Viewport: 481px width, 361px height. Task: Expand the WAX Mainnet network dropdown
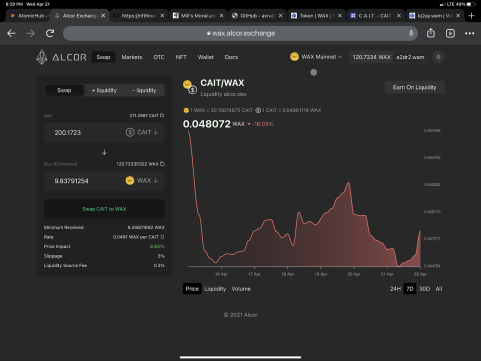tap(316, 57)
